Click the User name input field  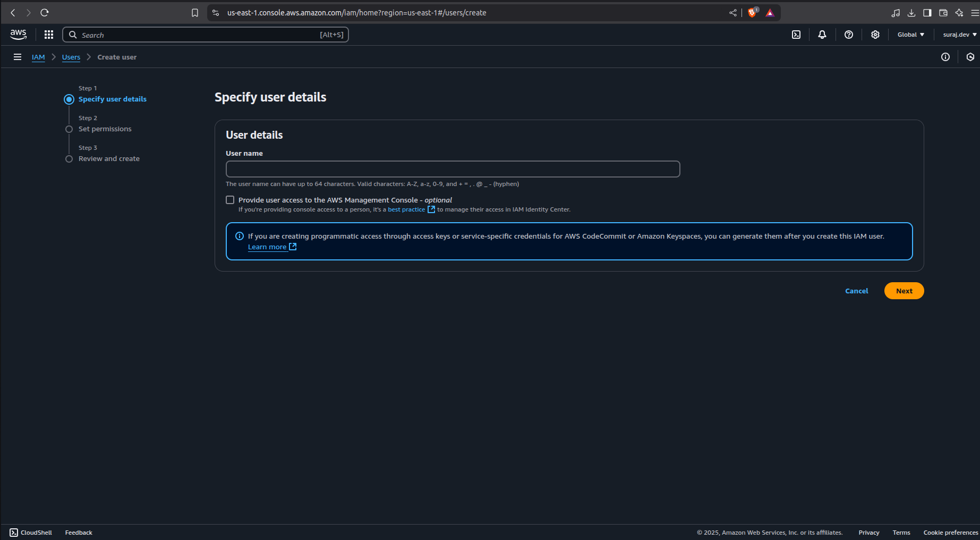(453, 169)
